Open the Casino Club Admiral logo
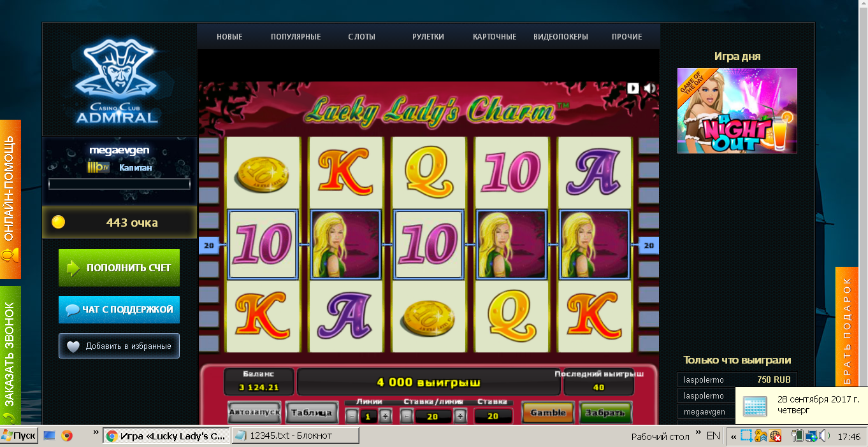The width and height of the screenshot is (868, 447). [116, 80]
